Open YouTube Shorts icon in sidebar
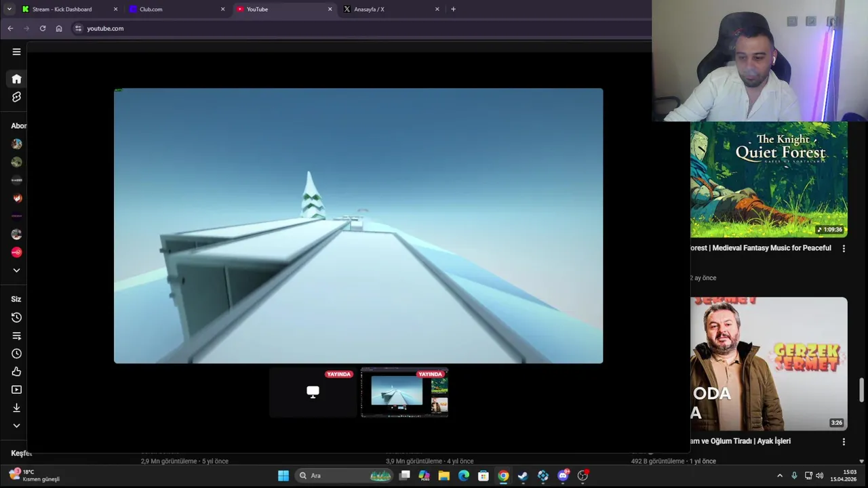 pos(16,97)
